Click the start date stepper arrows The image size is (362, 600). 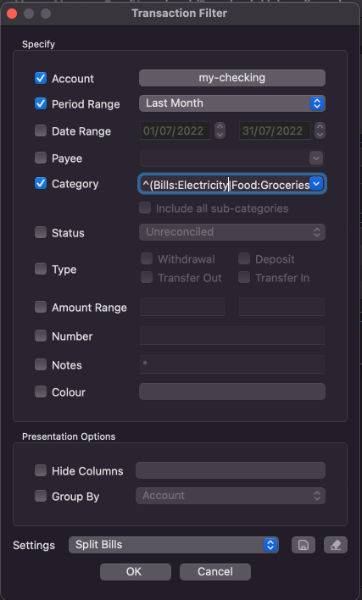pos(220,131)
